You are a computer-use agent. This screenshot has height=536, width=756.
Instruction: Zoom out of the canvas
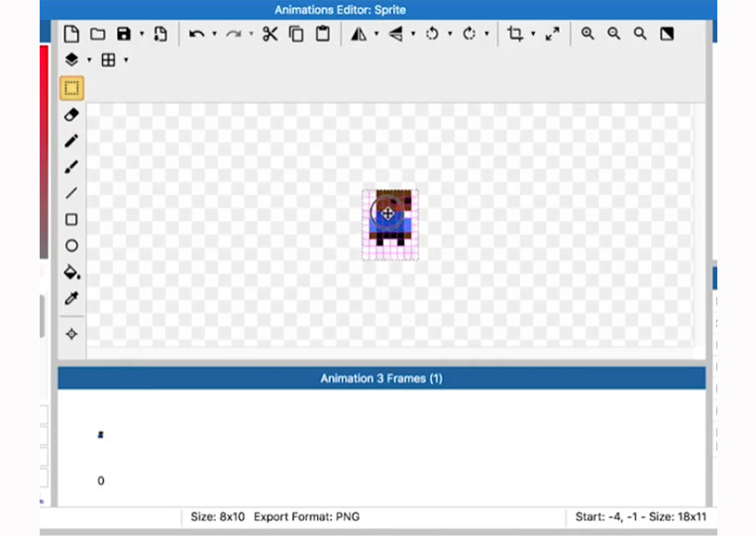point(613,34)
